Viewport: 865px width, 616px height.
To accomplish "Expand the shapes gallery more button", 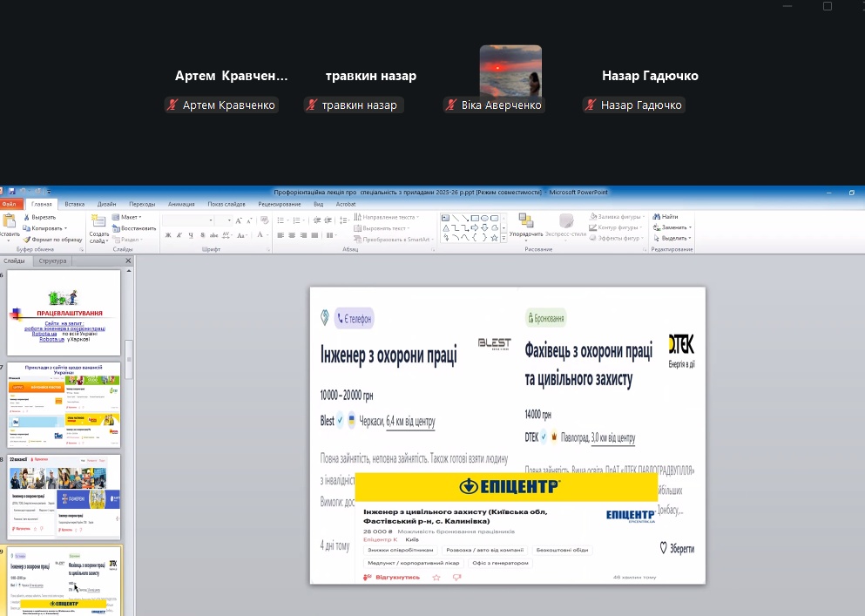I will (503, 238).
